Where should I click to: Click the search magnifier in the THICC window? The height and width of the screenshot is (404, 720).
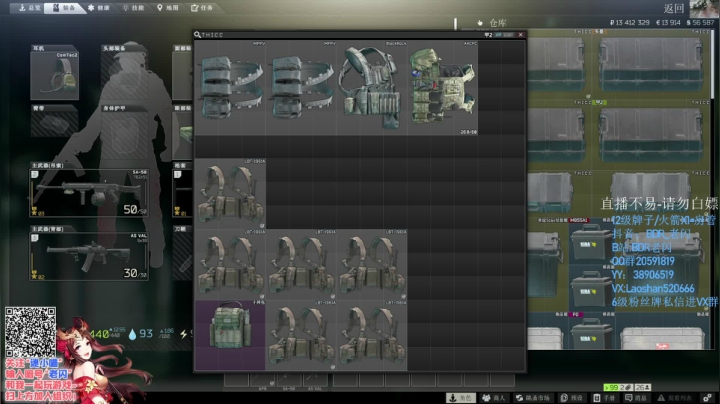[197, 34]
